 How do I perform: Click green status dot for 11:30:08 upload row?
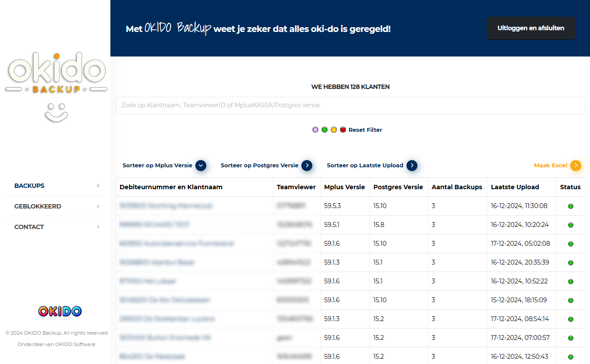pos(570,206)
